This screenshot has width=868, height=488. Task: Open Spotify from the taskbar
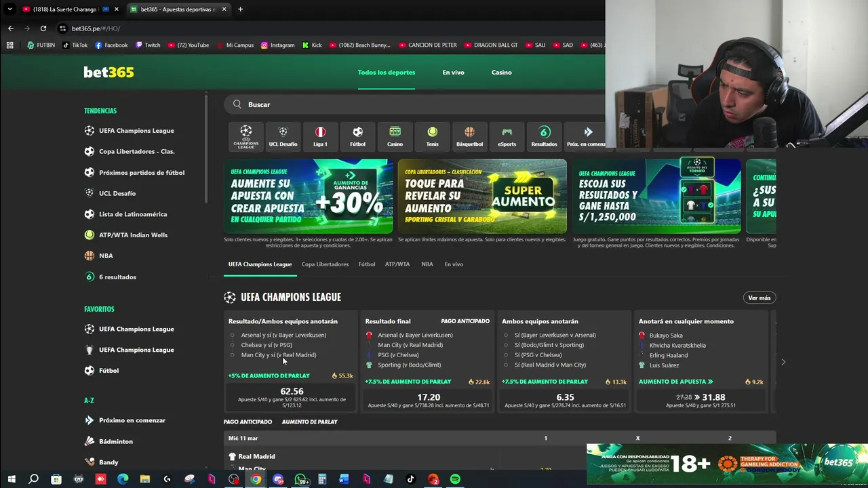pos(455,479)
